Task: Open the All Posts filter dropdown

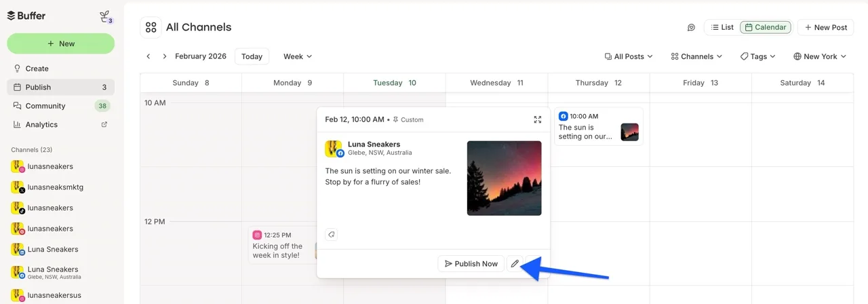Action: point(629,56)
